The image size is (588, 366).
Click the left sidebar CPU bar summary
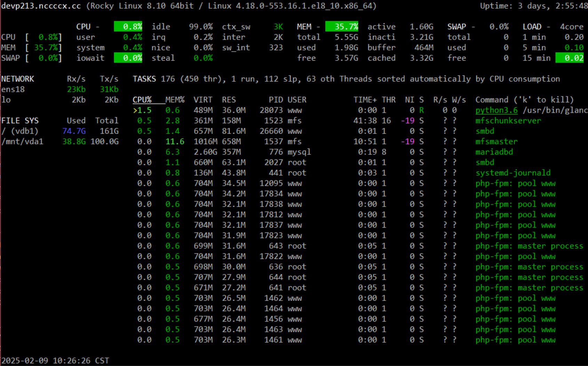[32, 37]
